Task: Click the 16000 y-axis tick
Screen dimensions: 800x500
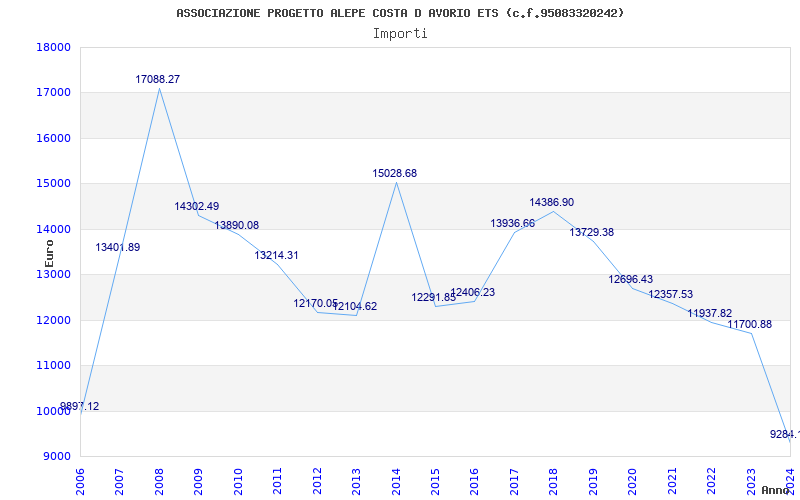Action: tap(53, 138)
